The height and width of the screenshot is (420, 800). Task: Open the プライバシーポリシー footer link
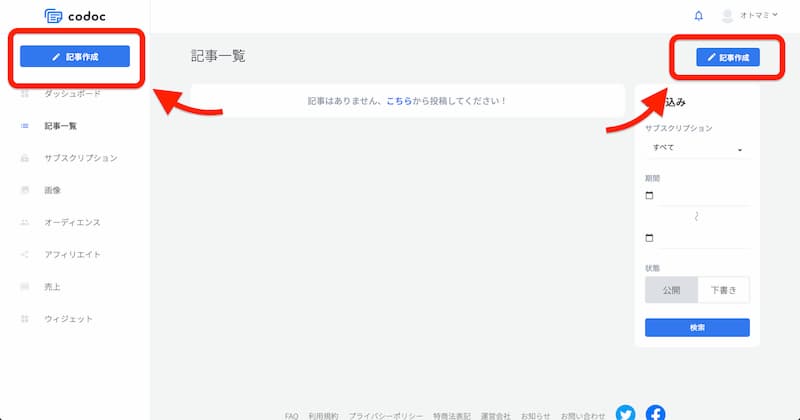point(386,416)
